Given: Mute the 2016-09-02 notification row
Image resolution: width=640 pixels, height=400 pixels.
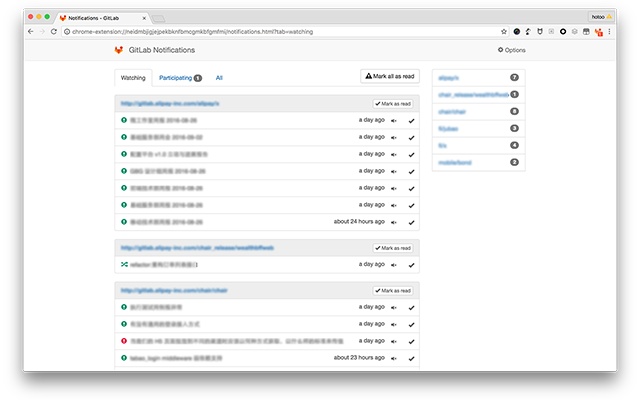Looking at the screenshot, I should pyautogui.click(x=393, y=138).
